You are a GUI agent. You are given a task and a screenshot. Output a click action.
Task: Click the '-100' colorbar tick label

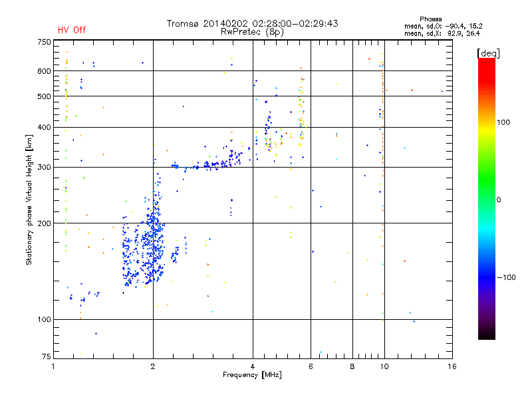pos(507,277)
